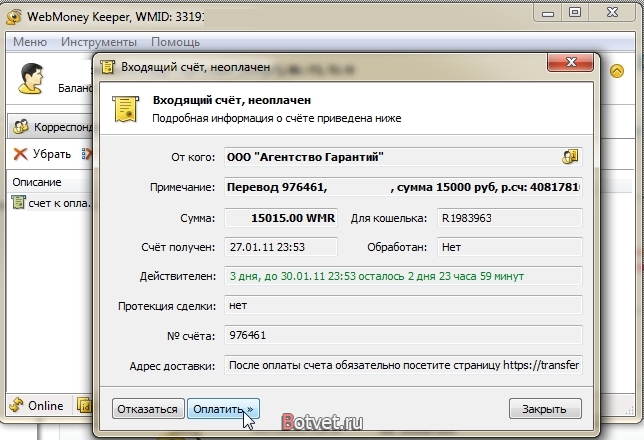Select the счет к оплате list row

tap(50, 203)
